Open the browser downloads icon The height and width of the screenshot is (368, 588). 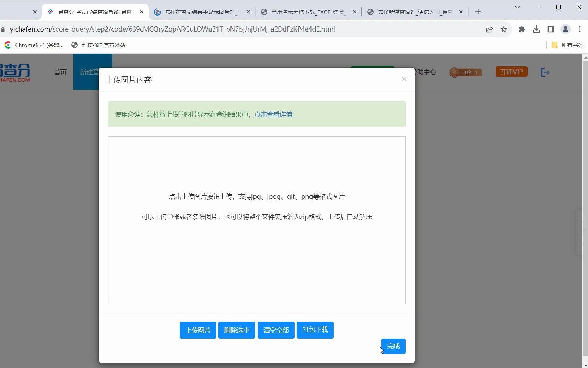coord(536,29)
